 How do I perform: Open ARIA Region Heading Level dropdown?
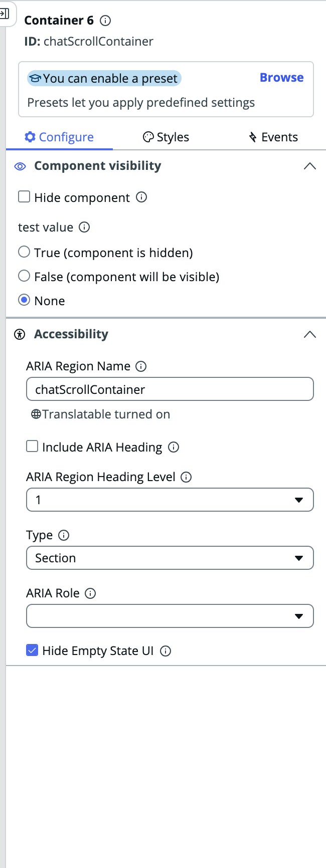(170, 500)
